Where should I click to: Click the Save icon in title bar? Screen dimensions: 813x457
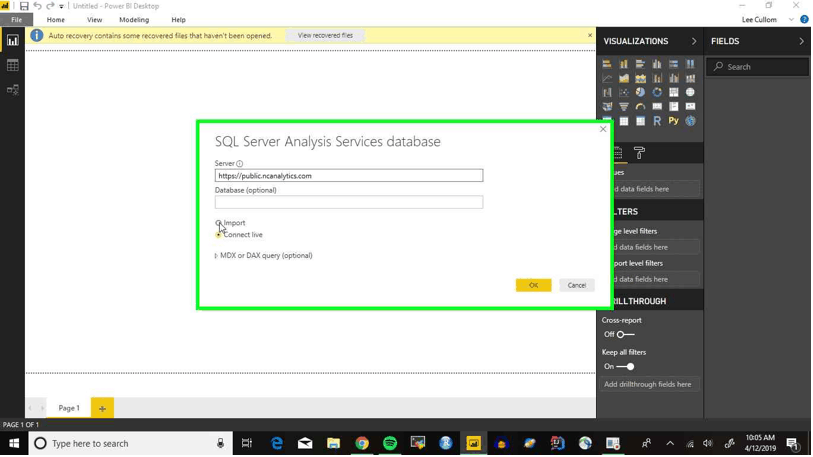(x=24, y=6)
